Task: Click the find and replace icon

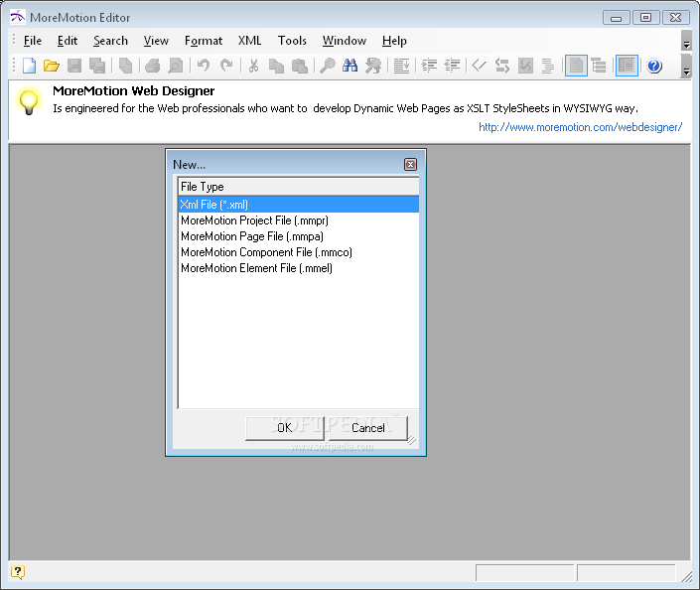Action: 373,66
